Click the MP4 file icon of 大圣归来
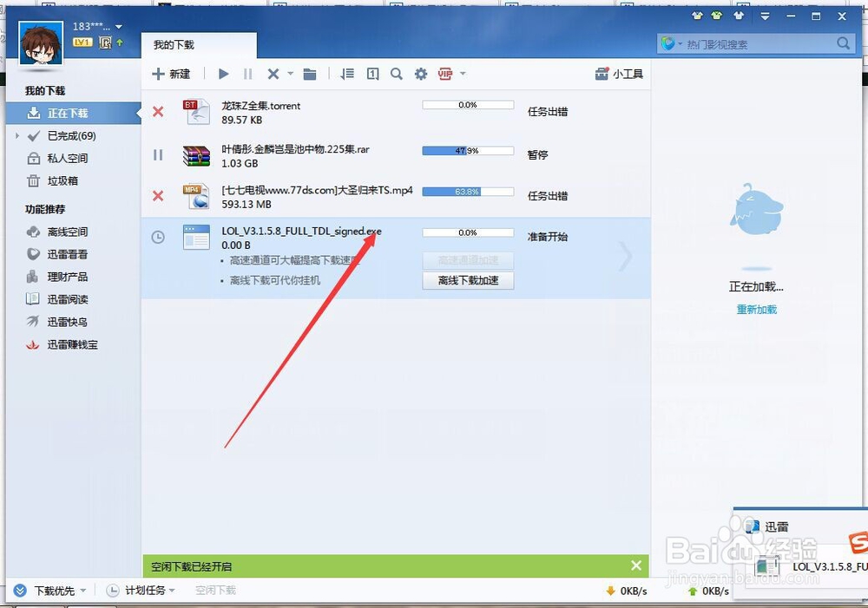The height and width of the screenshot is (608, 868). [x=196, y=196]
